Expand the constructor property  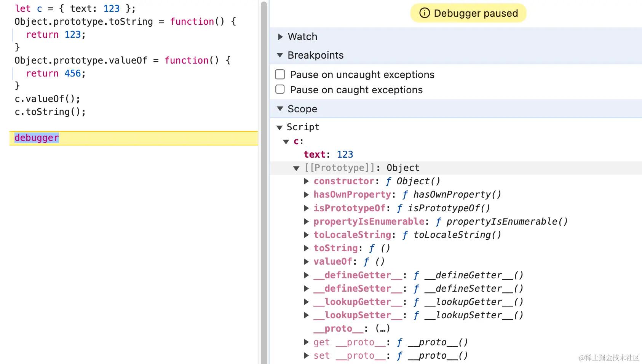pyautogui.click(x=307, y=181)
